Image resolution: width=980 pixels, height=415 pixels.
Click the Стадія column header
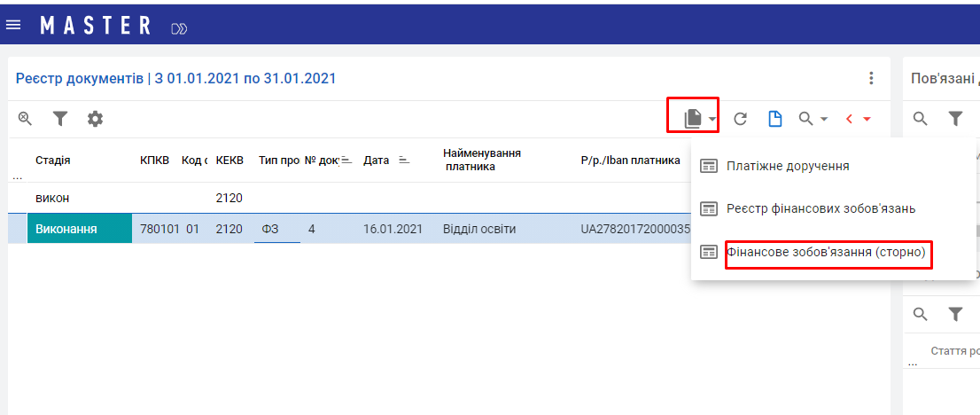click(x=52, y=161)
